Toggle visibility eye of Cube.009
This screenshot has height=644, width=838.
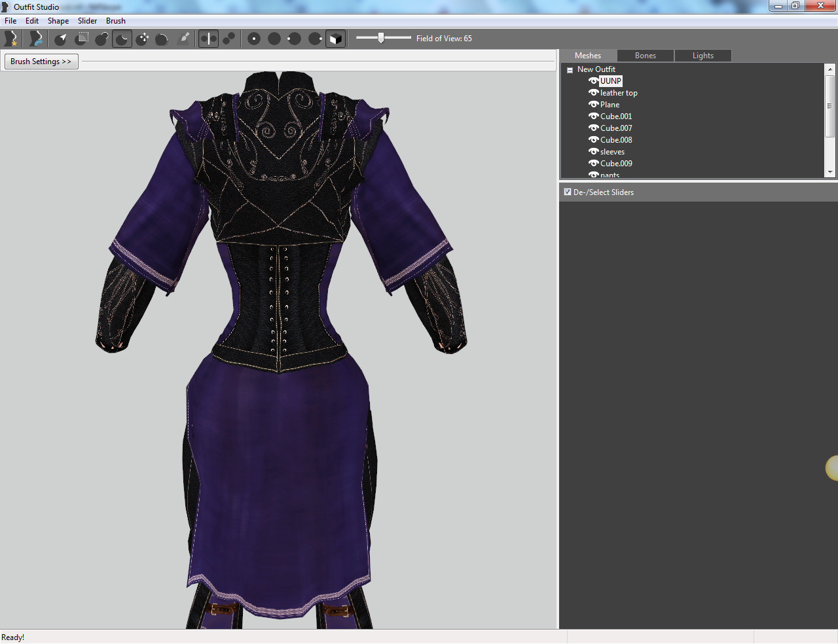[593, 164]
